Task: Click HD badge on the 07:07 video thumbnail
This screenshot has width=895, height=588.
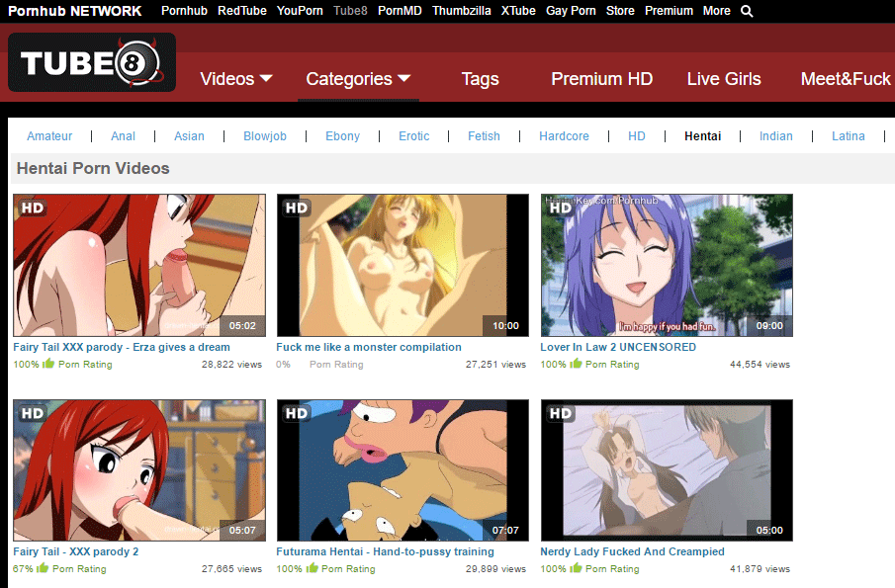Action: coord(297,413)
